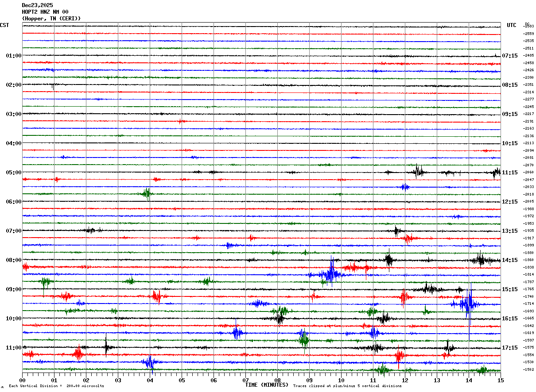Select the 08:00 CST time label
Viewport: 536px width, 392px height.
click(x=14, y=260)
